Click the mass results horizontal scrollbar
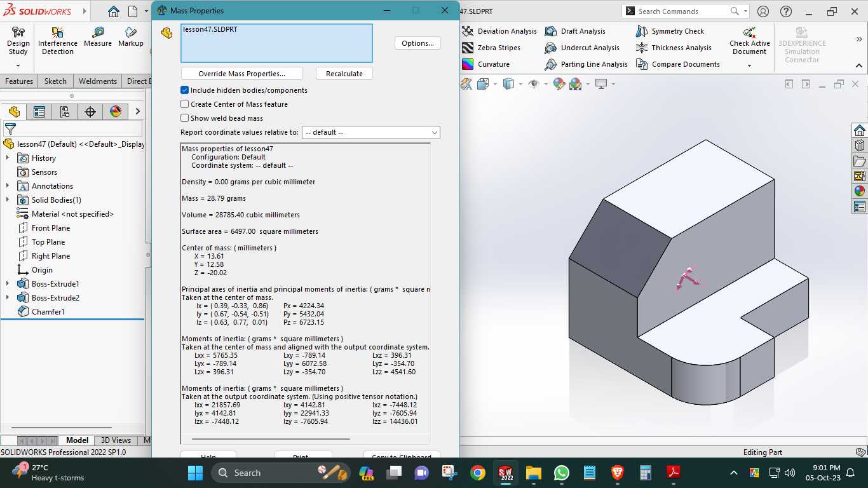Viewport: 868px width, 488px height. [271, 438]
